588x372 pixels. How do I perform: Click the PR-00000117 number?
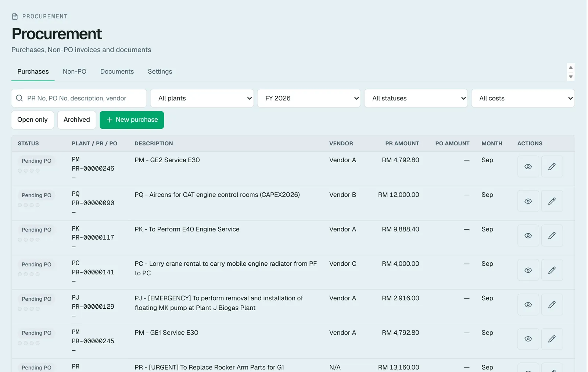[93, 238]
